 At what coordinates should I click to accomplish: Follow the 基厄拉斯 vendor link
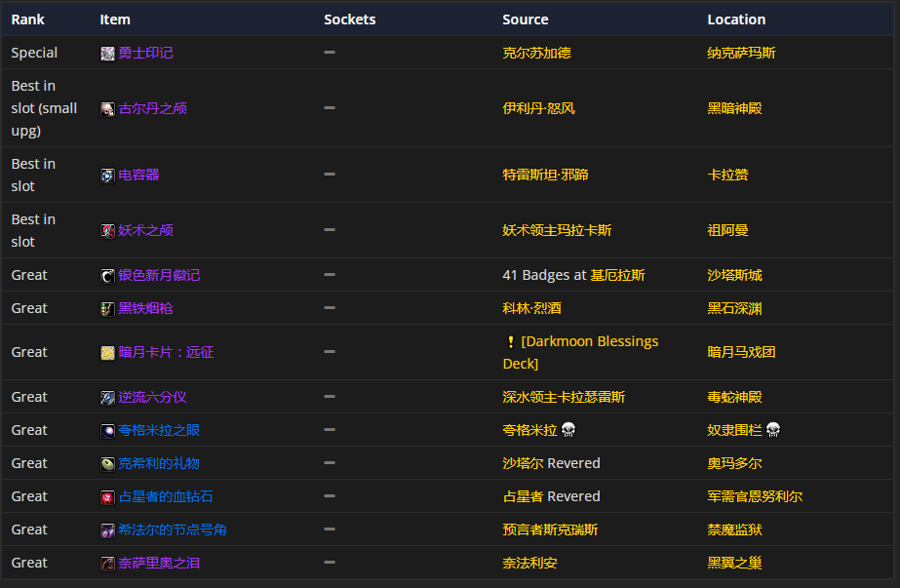(617, 275)
